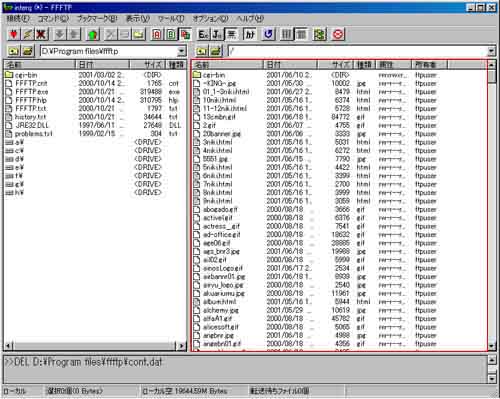Open the オプション(O) menu
This screenshot has width=500, height=399.
(x=211, y=19)
